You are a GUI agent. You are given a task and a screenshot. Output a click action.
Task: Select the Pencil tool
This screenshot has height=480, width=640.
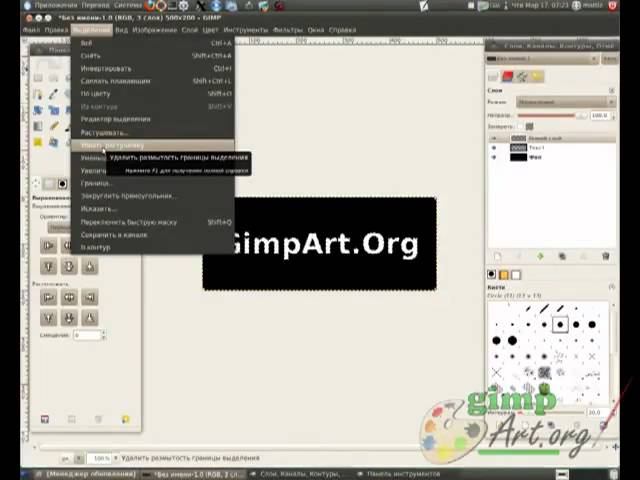(53, 126)
